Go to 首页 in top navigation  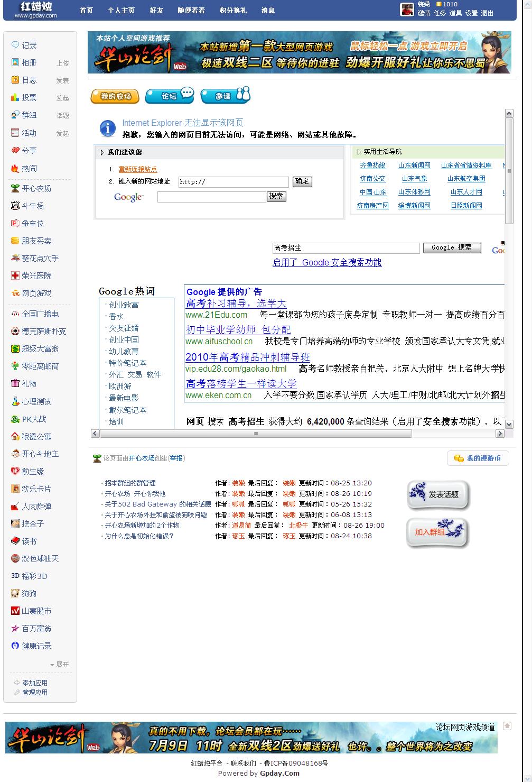86,10
